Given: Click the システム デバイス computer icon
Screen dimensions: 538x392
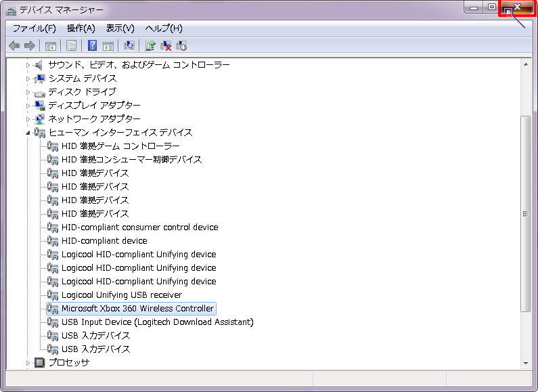Looking at the screenshot, I should point(39,79).
